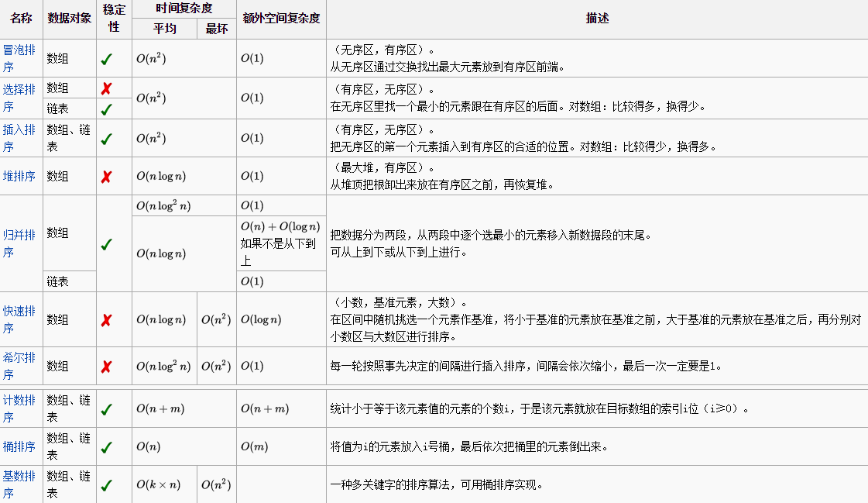Click the red cross in 快速排序 row
The height and width of the screenshot is (503, 868).
click(x=107, y=320)
